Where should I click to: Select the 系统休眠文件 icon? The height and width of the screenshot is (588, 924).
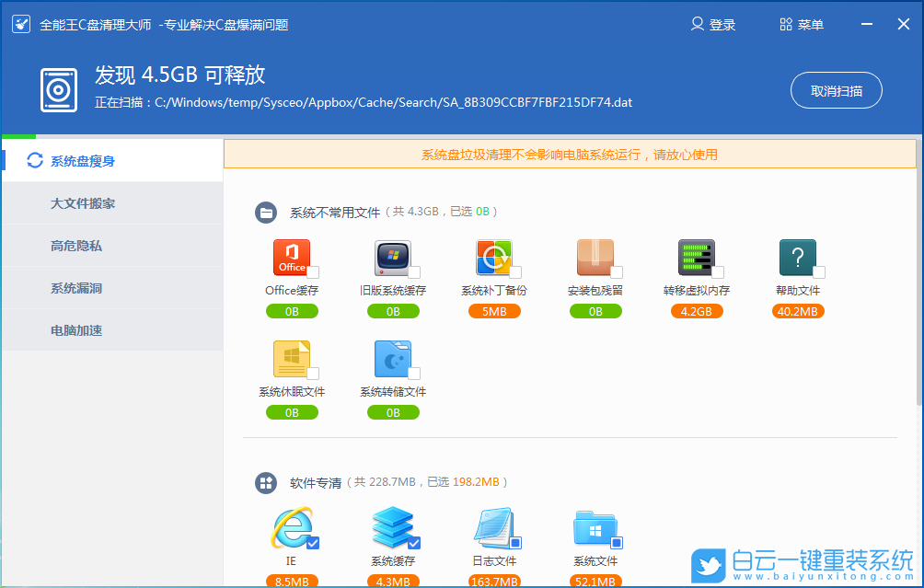[292, 359]
